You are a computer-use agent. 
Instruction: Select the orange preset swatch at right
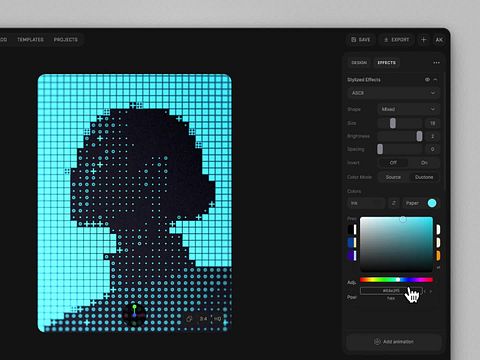pyautogui.click(x=438, y=255)
